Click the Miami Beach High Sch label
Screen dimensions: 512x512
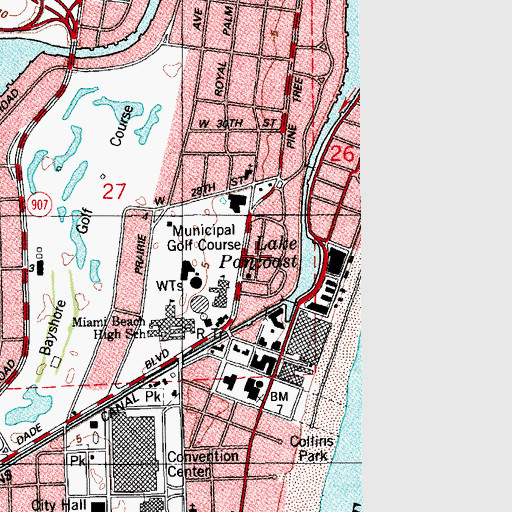tap(109, 328)
